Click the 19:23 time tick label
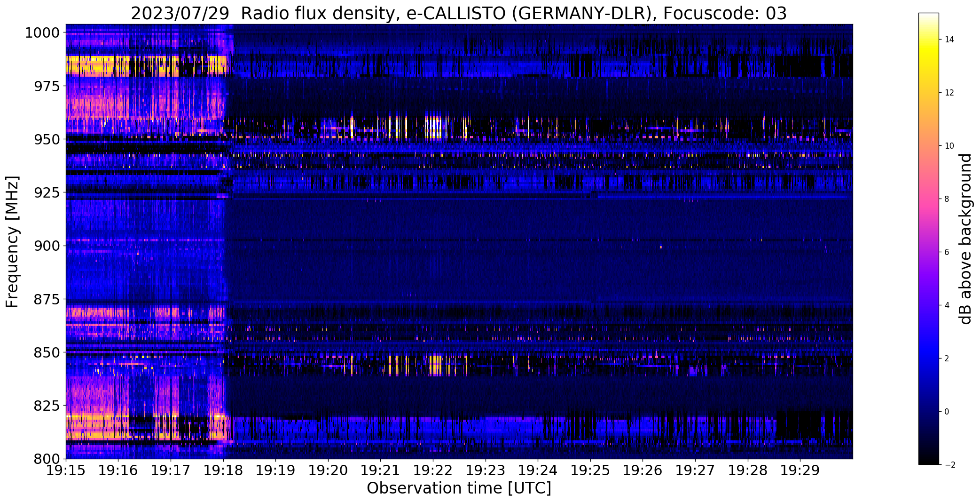The height and width of the screenshot is (502, 980). point(486,470)
